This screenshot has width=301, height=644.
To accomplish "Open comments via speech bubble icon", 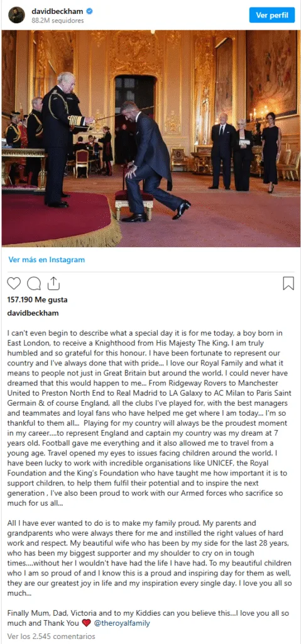I will (x=34, y=284).
